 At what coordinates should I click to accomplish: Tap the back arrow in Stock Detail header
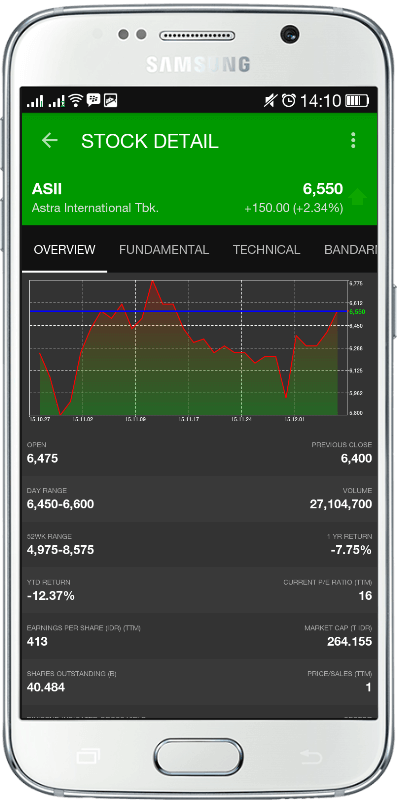49,140
